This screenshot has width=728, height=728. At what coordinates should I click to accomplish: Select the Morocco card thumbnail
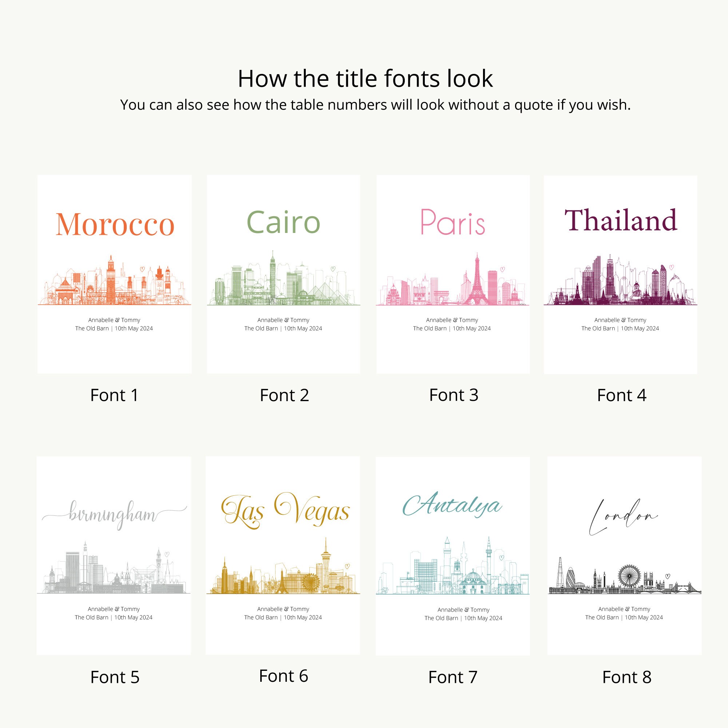point(115,274)
